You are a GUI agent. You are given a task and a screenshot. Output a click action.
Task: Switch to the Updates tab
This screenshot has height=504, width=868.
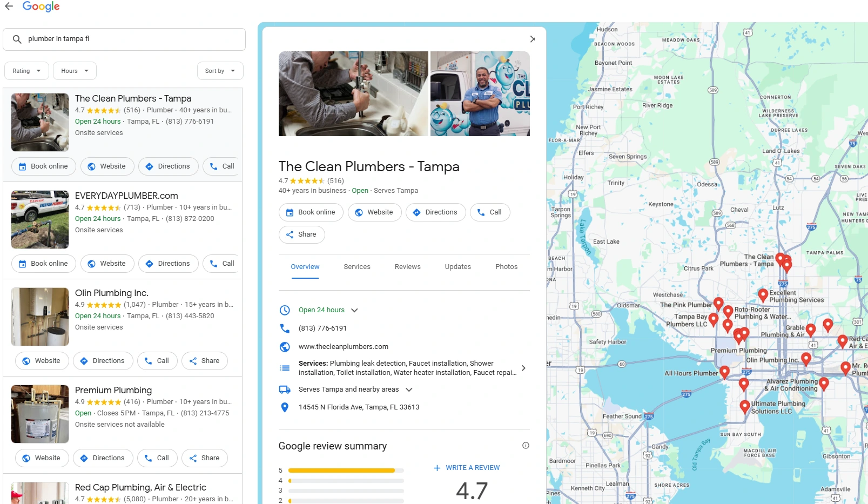click(x=458, y=267)
